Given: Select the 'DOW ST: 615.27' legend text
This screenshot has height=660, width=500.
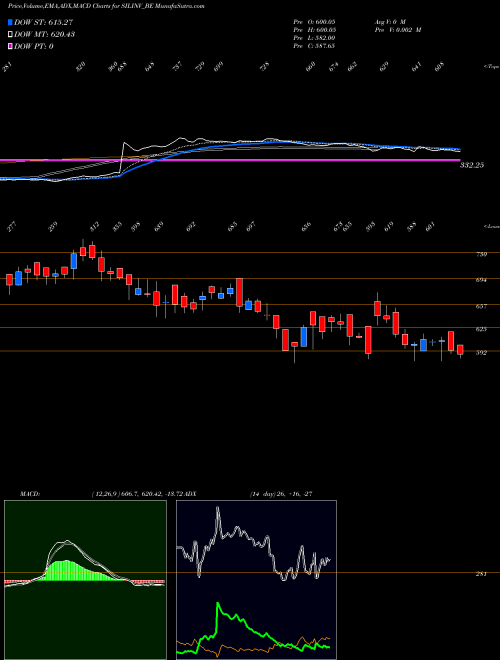Looking at the screenshot, I should point(43,22).
